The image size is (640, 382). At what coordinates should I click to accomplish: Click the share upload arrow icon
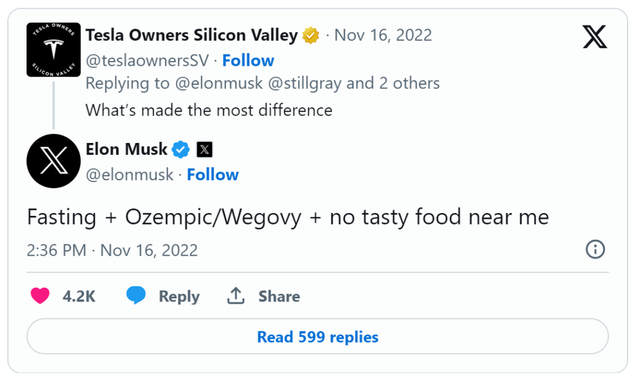(x=236, y=295)
